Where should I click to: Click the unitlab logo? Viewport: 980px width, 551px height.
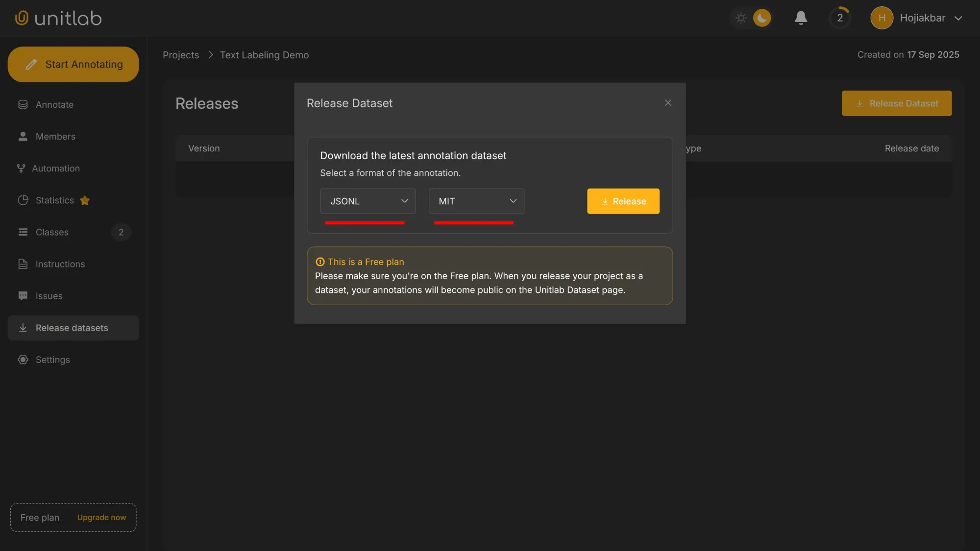click(x=58, y=18)
